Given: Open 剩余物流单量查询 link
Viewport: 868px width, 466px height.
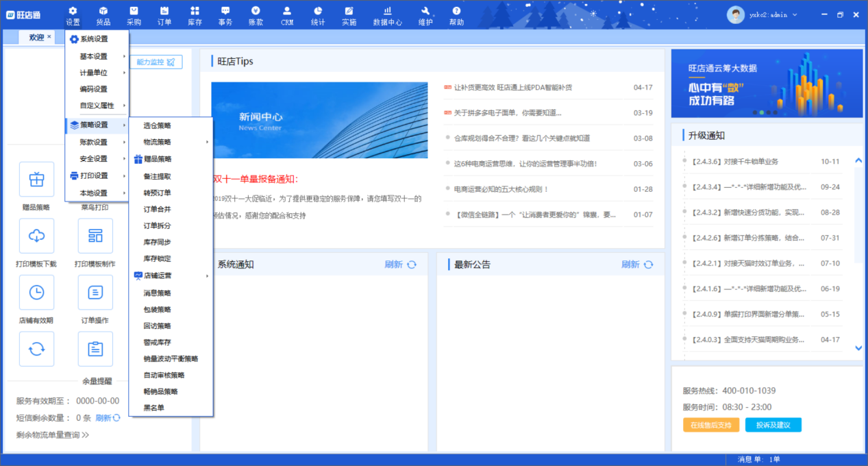Looking at the screenshot, I should coord(53,434).
